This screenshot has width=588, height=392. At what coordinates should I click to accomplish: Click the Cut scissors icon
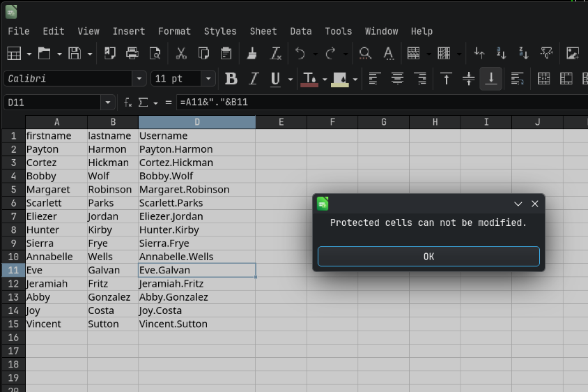coord(181,53)
